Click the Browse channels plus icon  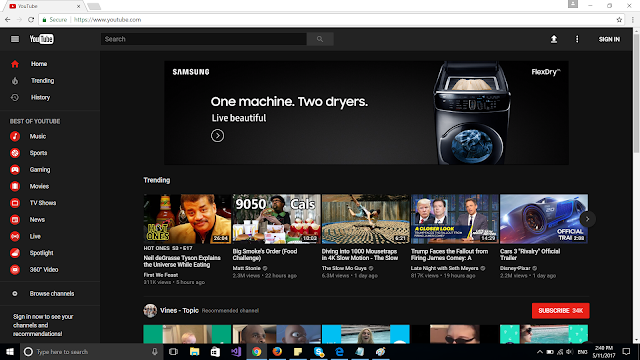pos(15,293)
